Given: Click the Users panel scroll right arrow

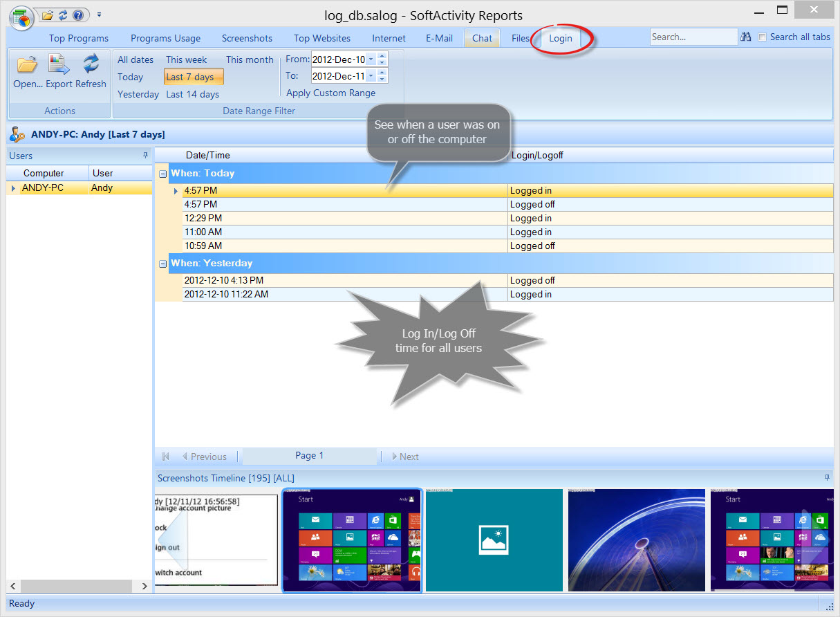Looking at the screenshot, I should [x=144, y=586].
